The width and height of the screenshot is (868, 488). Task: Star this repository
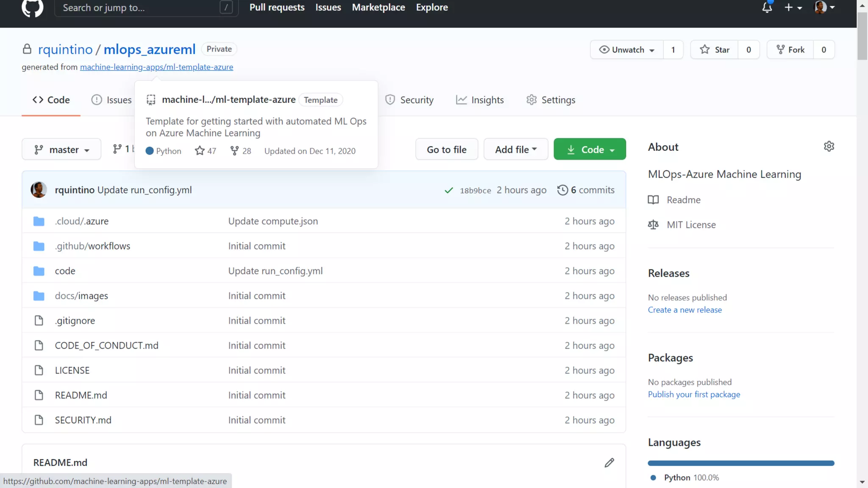(715, 50)
